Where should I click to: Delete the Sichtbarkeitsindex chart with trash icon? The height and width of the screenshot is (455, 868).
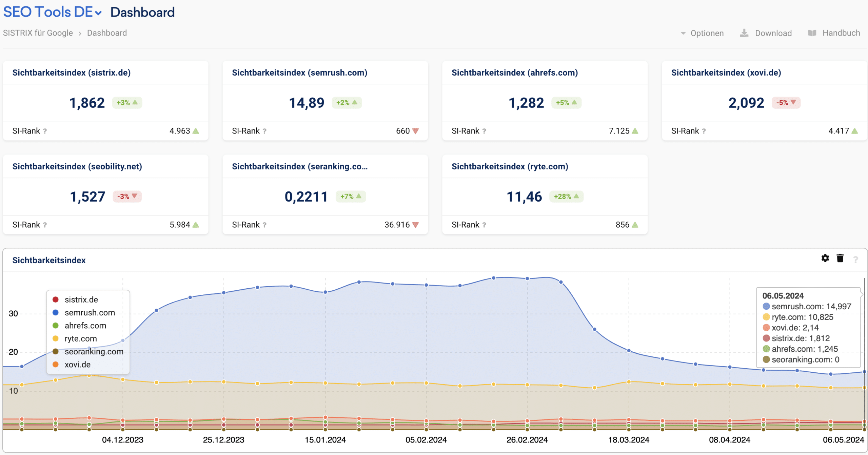(840, 258)
